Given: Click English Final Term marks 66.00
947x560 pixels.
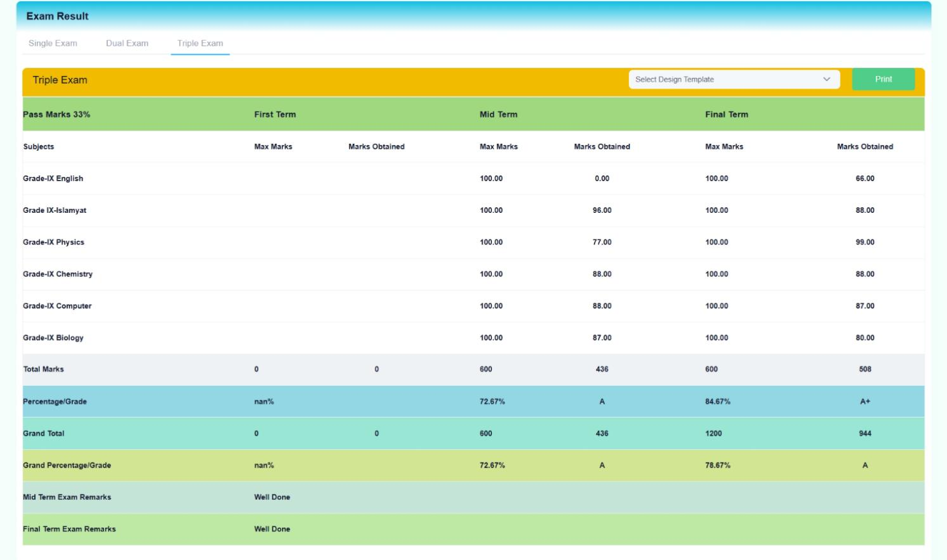Looking at the screenshot, I should click(x=865, y=179).
